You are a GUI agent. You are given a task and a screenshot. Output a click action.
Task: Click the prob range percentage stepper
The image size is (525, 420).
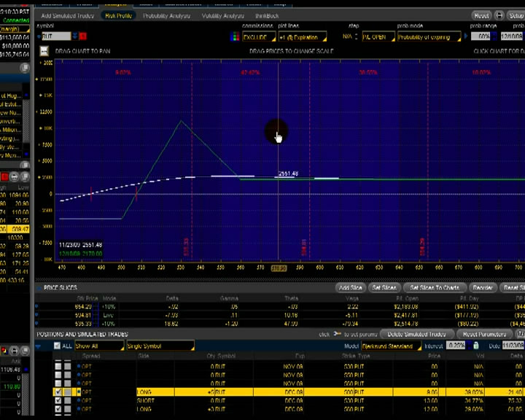494,36
